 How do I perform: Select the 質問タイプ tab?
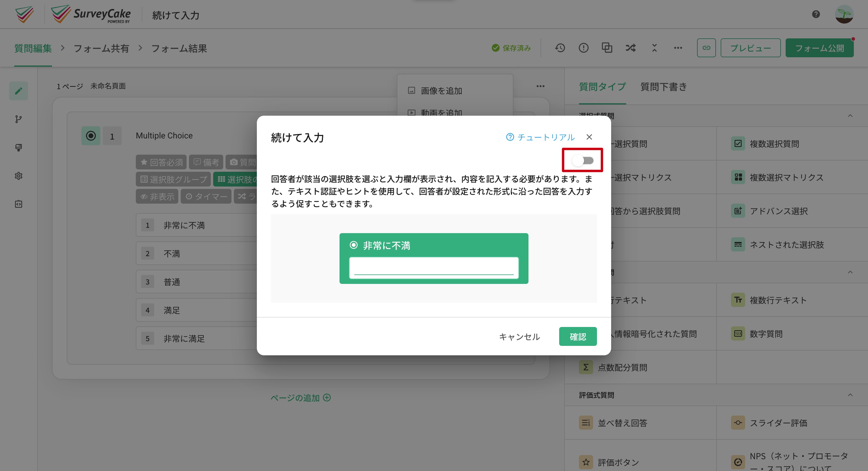(x=603, y=86)
